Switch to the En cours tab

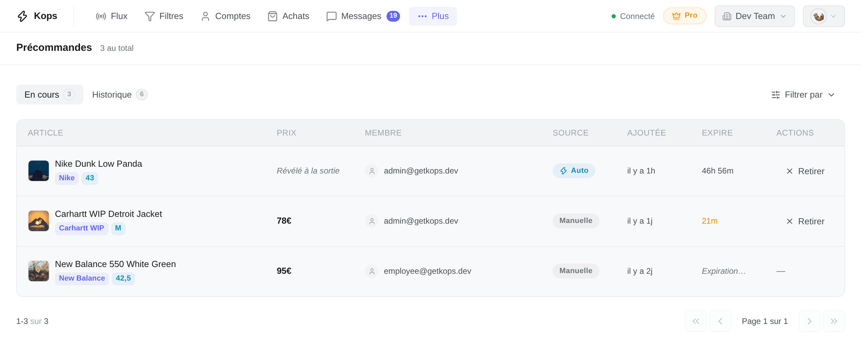point(50,95)
